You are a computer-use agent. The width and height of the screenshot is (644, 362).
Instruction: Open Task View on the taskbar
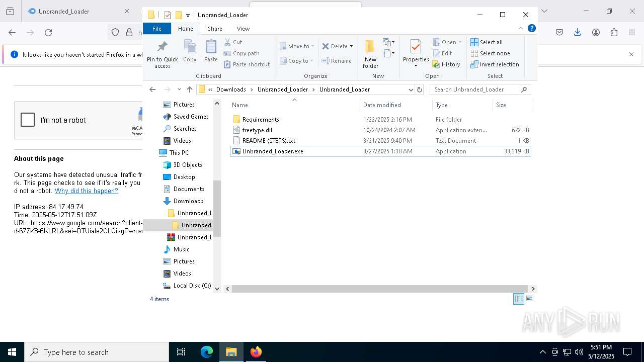pos(181,352)
